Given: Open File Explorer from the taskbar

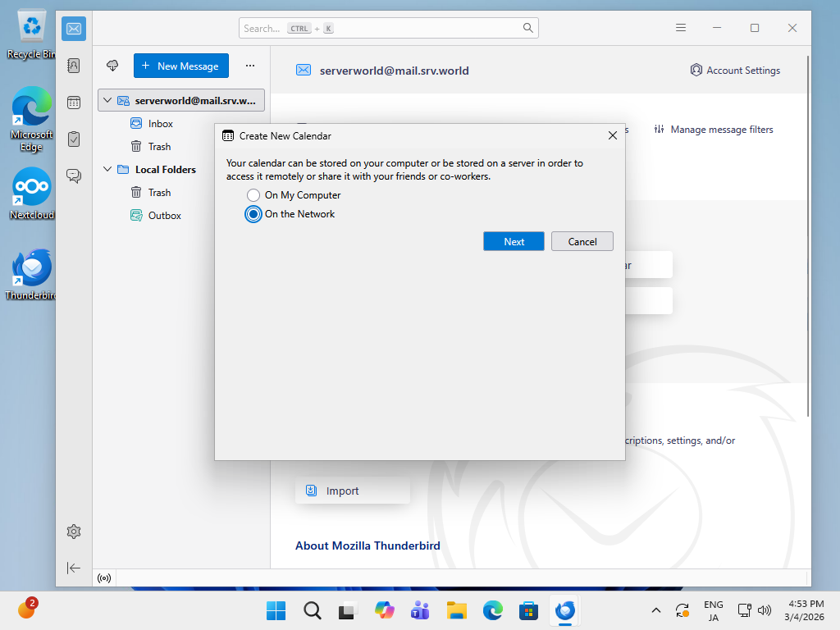Looking at the screenshot, I should [x=456, y=610].
